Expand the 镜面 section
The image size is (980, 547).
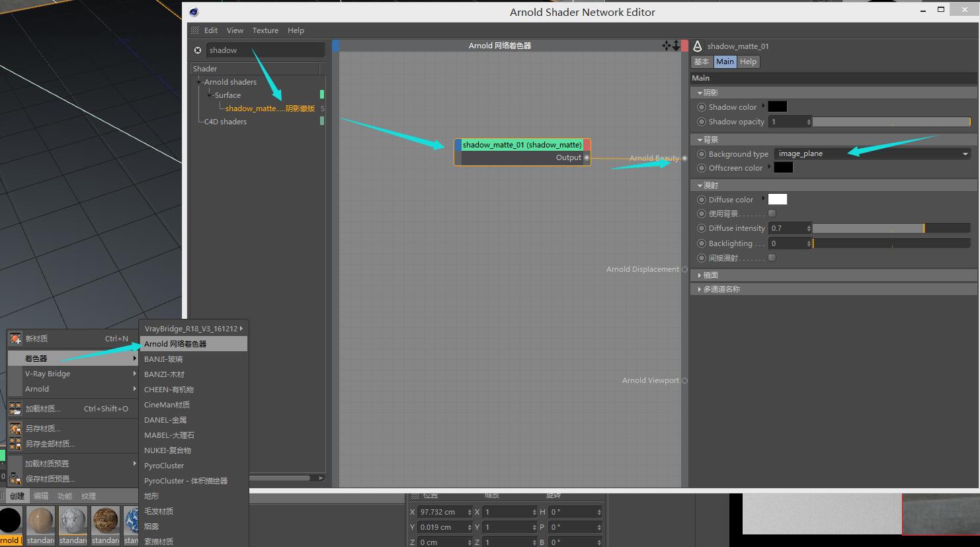700,275
